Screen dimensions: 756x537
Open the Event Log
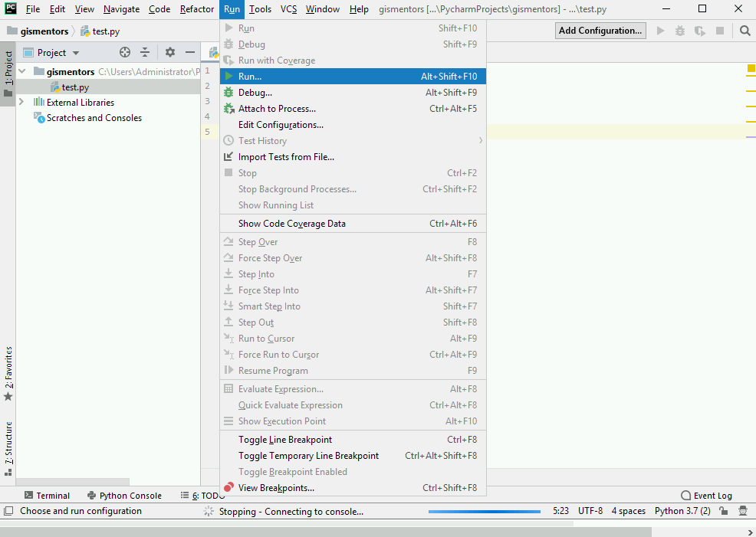705,495
